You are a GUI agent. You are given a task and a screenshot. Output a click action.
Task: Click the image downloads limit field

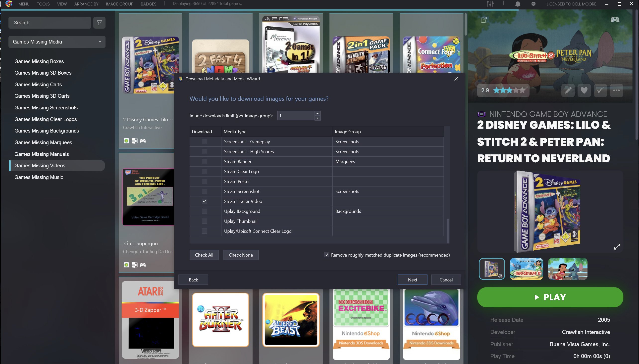(296, 116)
